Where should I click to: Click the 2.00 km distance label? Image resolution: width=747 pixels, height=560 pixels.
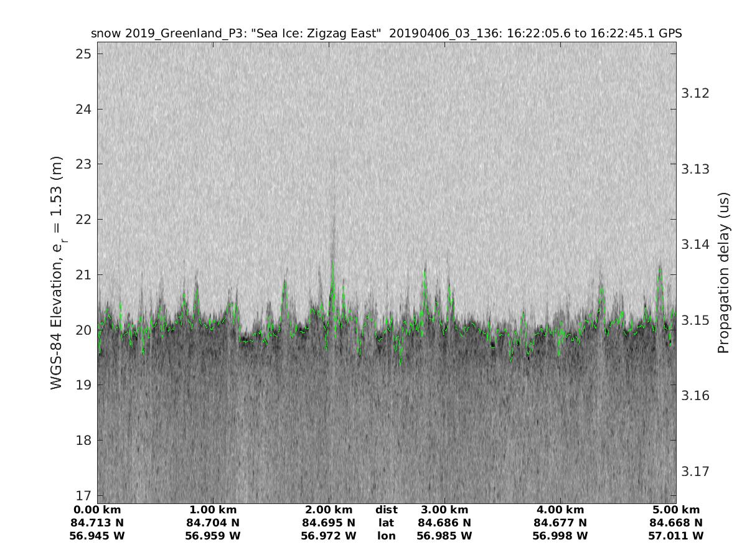pos(329,510)
